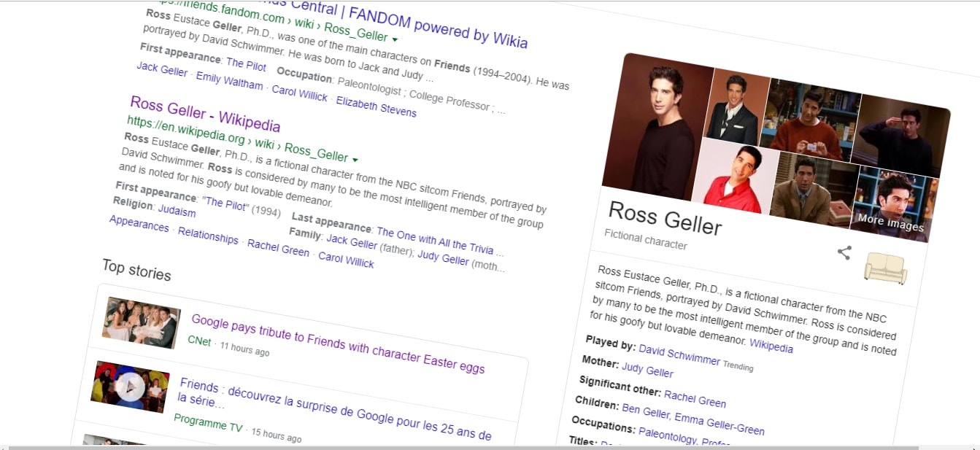Expand the dropdown arrow beside the en.wikipedia.org URL

tap(355, 159)
